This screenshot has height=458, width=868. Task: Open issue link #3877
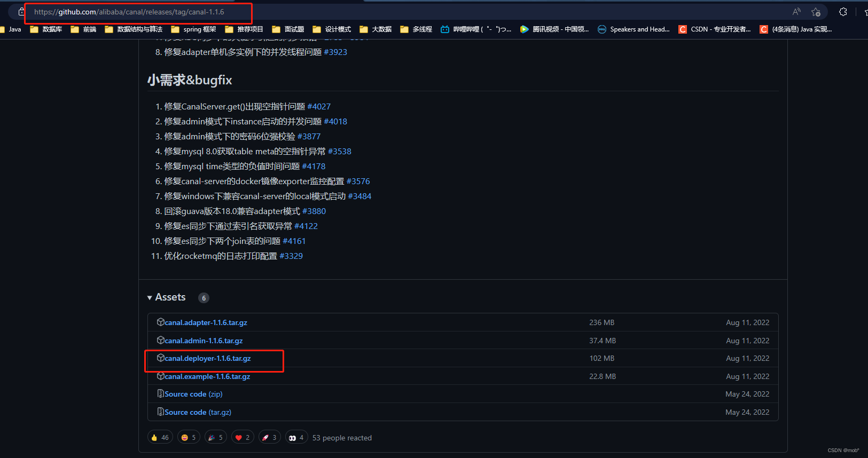coord(309,136)
